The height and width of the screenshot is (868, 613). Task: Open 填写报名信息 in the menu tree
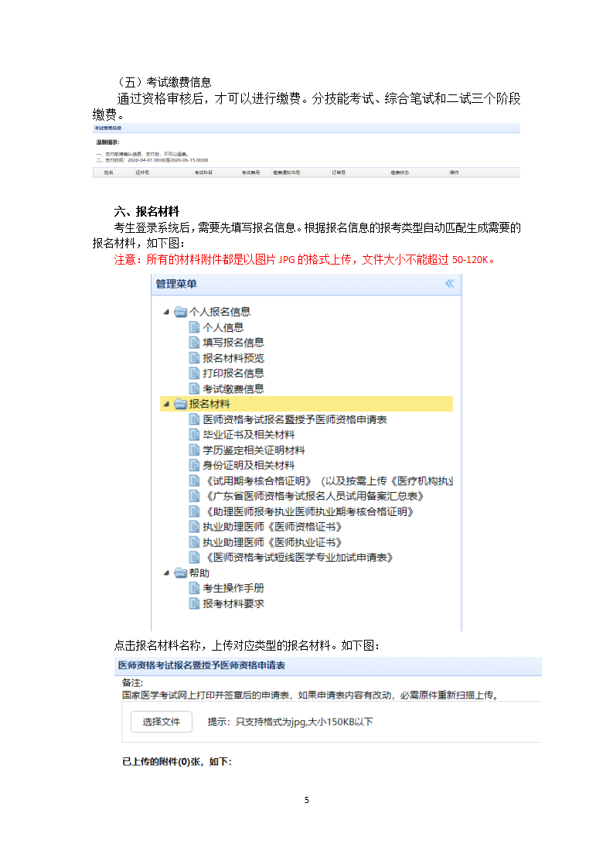point(233,342)
